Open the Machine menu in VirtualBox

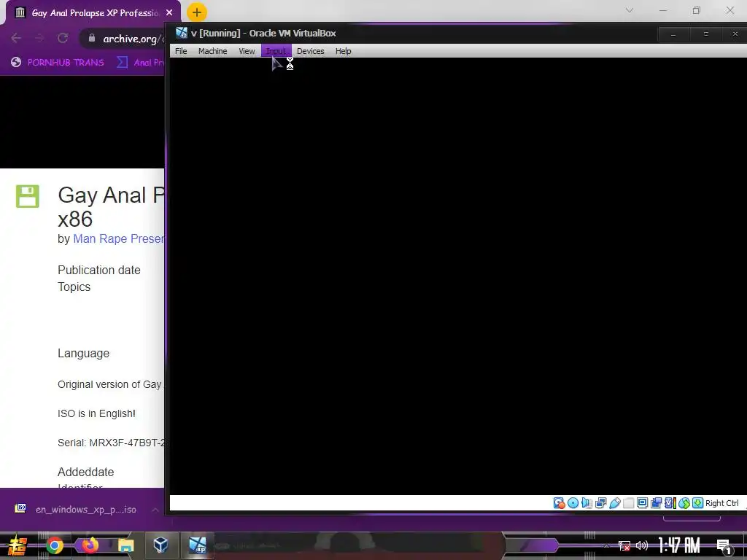212,51
